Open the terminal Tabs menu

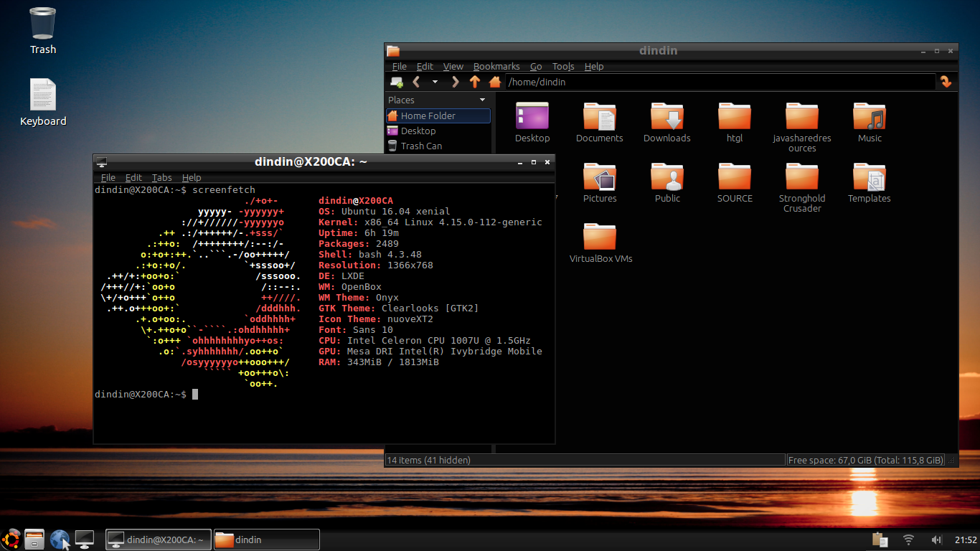(162, 177)
